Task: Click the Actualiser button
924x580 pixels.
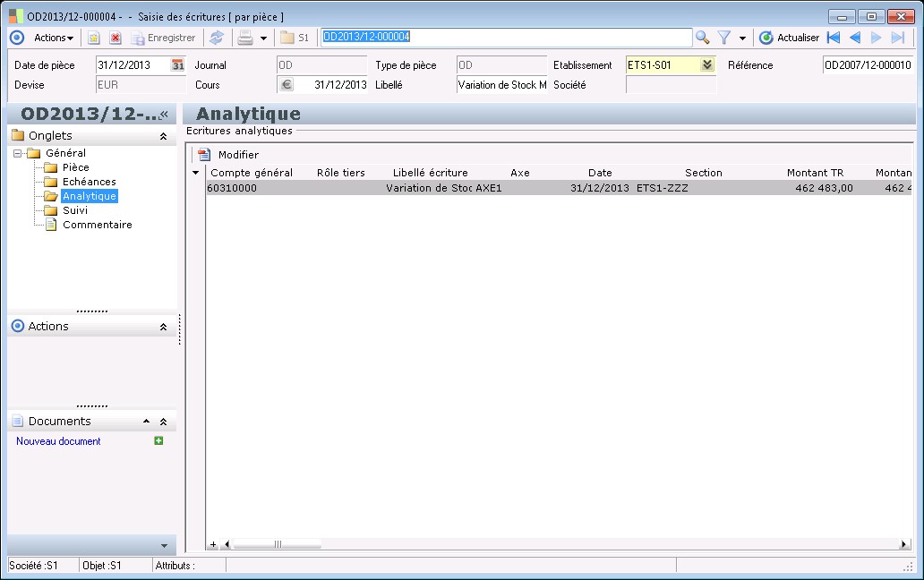Action: pyautogui.click(x=789, y=38)
